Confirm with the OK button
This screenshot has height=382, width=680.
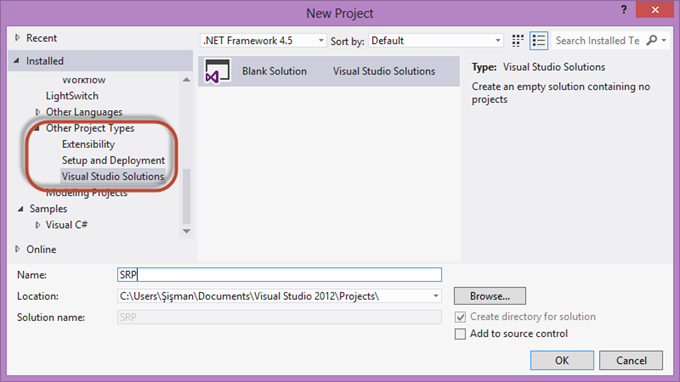click(562, 360)
